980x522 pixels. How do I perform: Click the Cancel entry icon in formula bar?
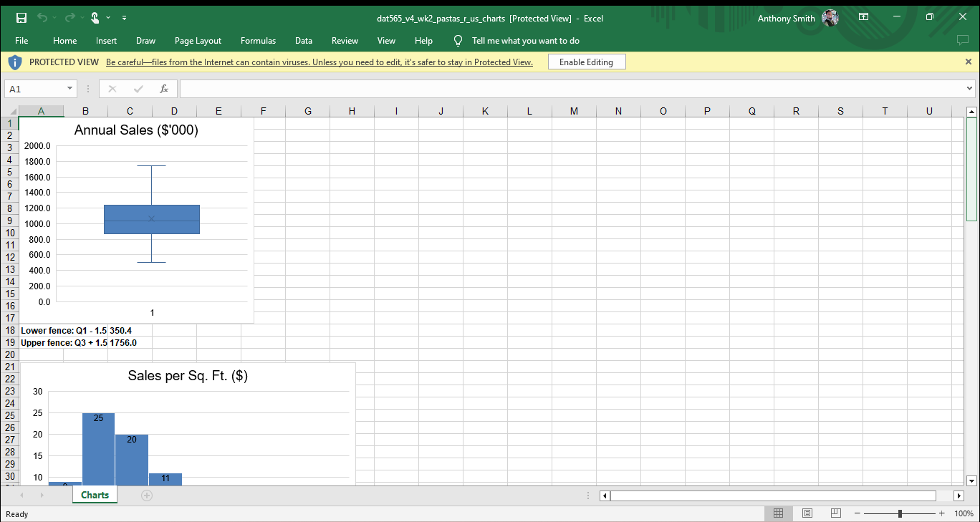[x=112, y=89]
